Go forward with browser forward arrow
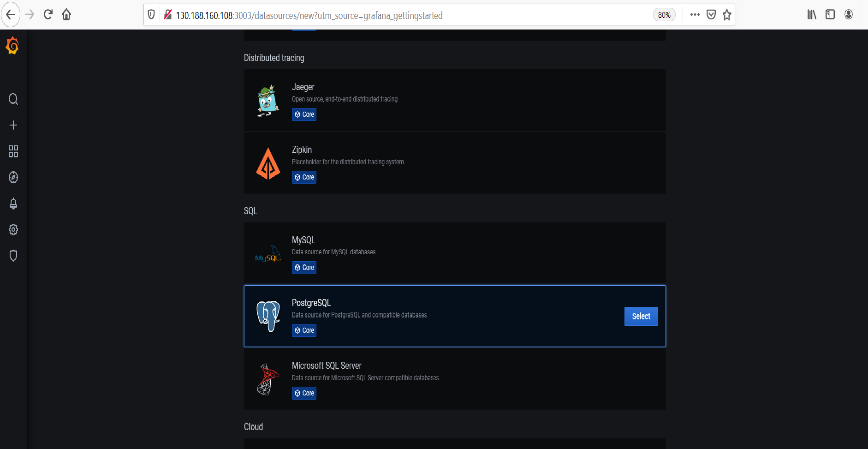Image resolution: width=868 pixels, height=449 pixels. tap(30, 15)
